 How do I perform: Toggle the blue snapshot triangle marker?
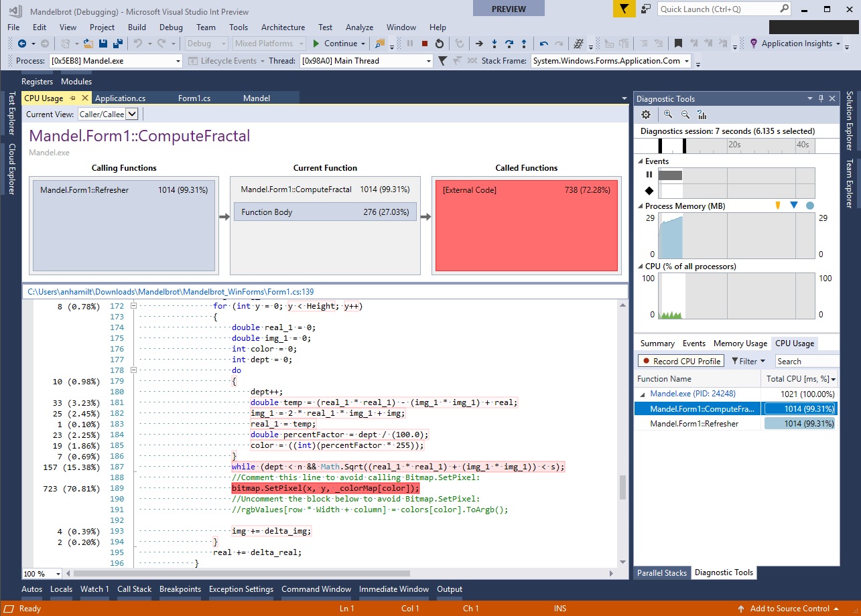click(794, 206)
